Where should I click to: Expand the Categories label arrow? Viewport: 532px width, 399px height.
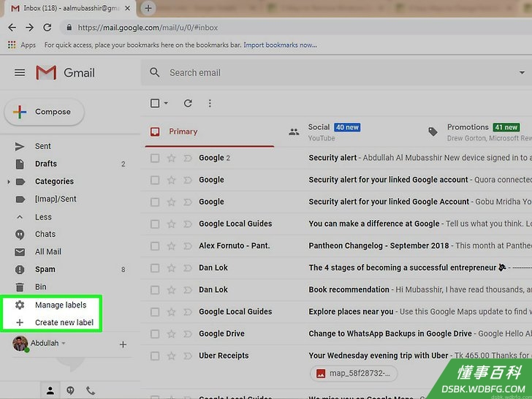pyautogui.click(x=9, y=182)
